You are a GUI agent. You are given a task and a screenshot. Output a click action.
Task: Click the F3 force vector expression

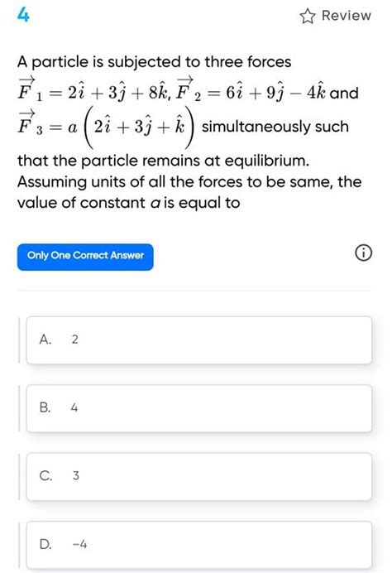107,128
